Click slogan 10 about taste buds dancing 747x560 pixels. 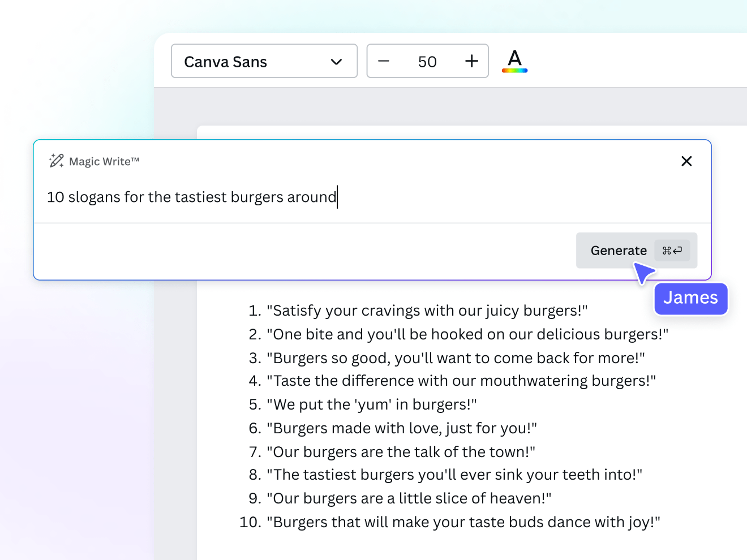point(466,522)
